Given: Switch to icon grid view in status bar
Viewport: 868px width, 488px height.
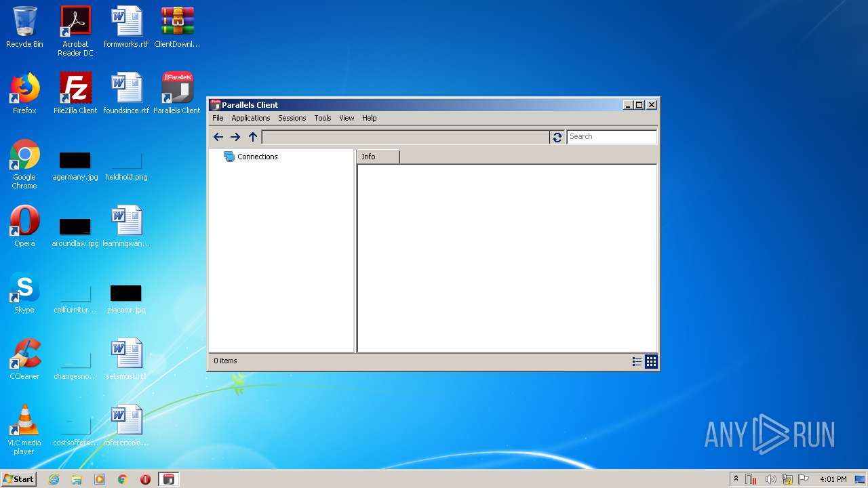Looking at the screenshot, I should pos(651,362).
